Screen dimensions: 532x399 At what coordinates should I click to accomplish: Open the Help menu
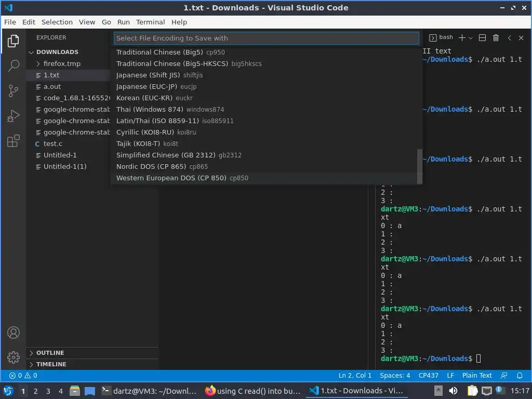coord(179,22)
